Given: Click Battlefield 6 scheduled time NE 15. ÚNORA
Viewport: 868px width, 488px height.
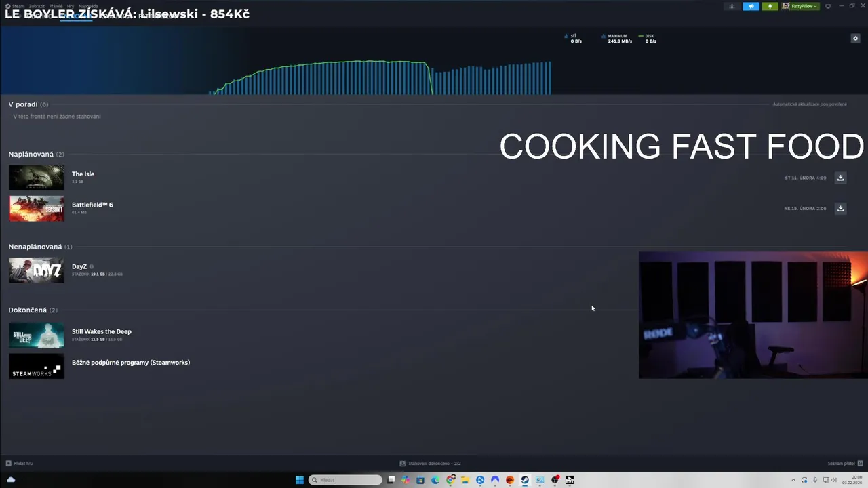Looking at the screenshot, I should [x=805, y=208].
